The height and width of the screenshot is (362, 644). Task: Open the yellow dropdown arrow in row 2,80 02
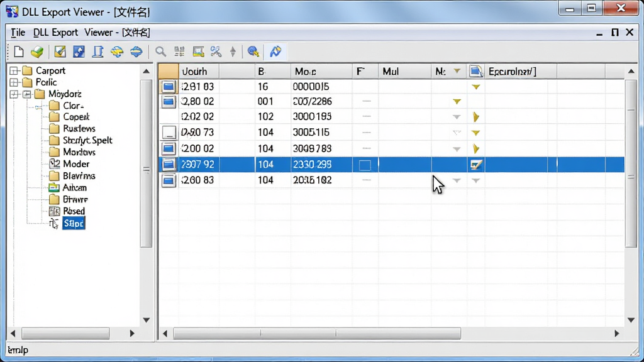tap(457, 102)
